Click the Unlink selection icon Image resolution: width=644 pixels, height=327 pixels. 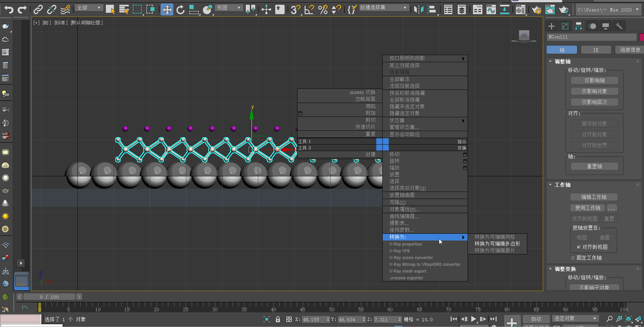point(51,9)
